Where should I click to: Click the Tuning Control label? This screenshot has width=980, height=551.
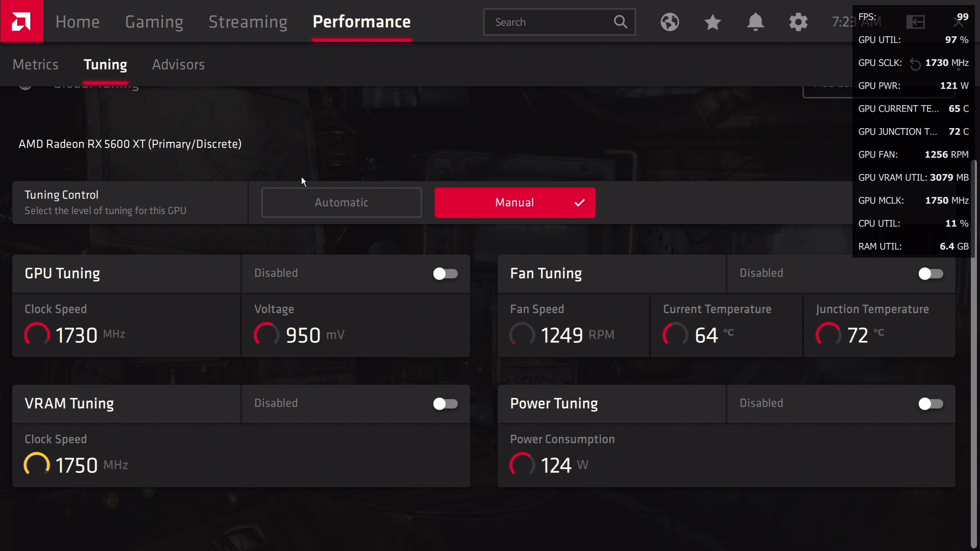pos(61,195)
